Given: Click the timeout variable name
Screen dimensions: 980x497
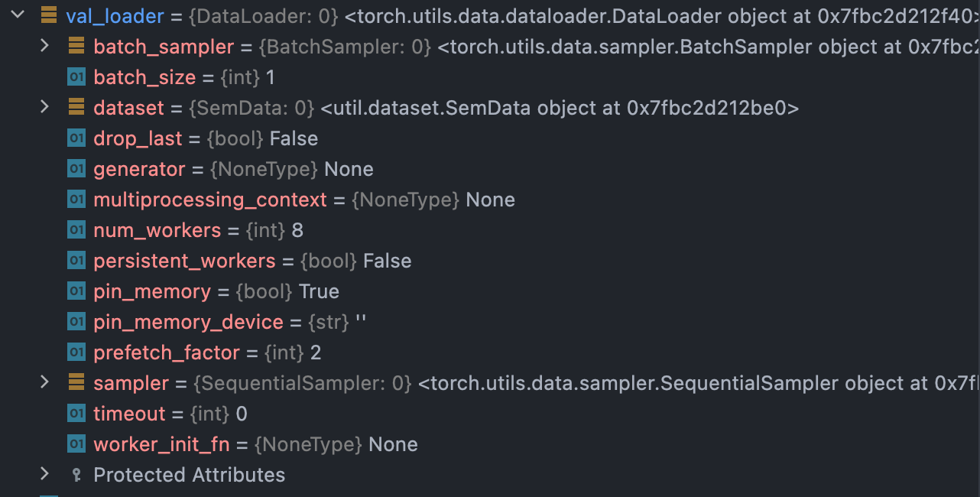Looking at the screenshot, I should pyautogui.click(x=129, y=413).
